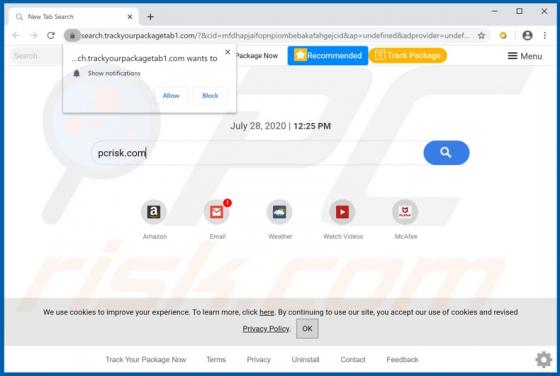Bookmark this page with the star icon
560x376 pixels.
(x=481, y=35)
